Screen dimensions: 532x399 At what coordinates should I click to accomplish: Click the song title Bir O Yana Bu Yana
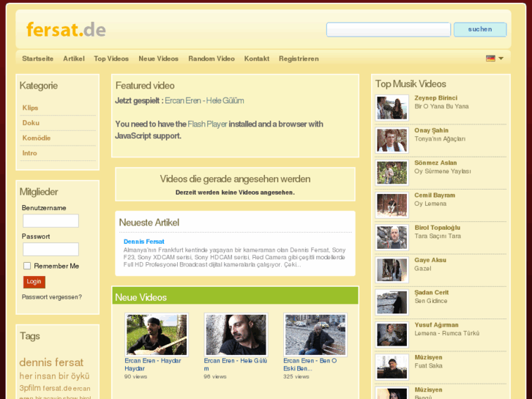441,106
